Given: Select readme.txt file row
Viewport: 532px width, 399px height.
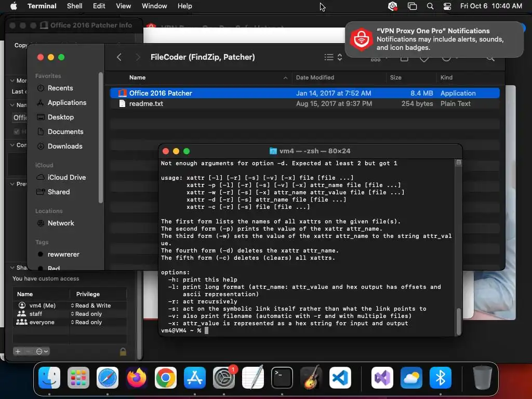Looking at the screenshot, I should click(304, 104).
